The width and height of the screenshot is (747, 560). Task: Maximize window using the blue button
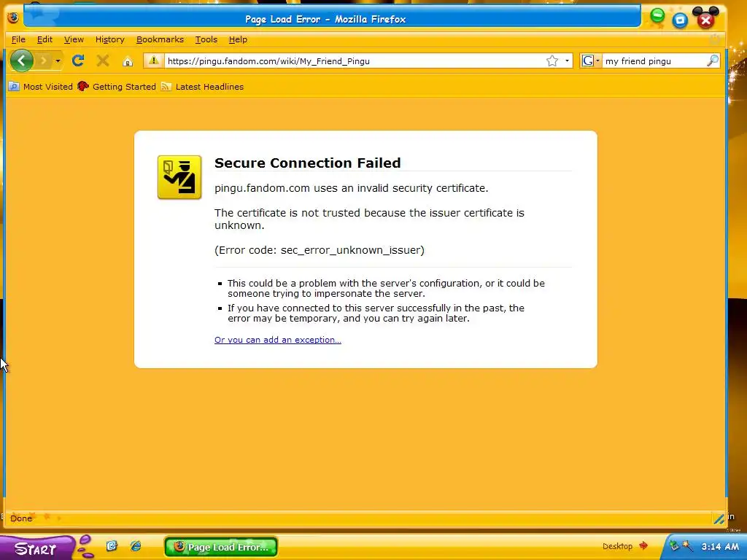pyautogui.click(x=680, y=20)
